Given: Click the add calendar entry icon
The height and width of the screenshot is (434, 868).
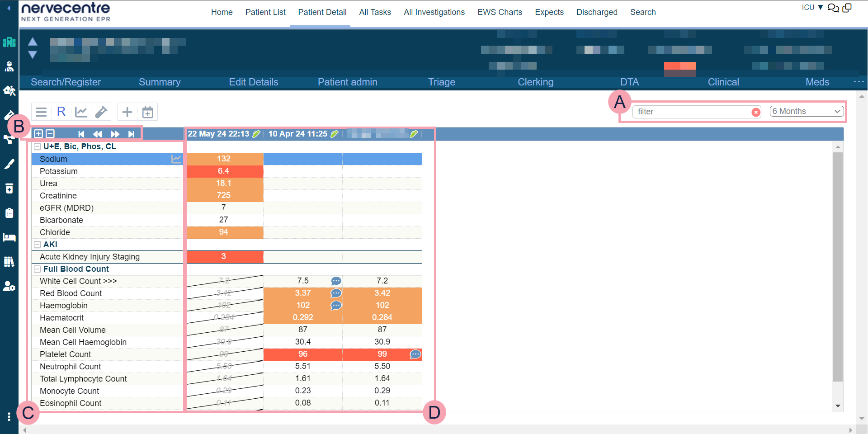Looking at the screenshot, I should [147, 112].
